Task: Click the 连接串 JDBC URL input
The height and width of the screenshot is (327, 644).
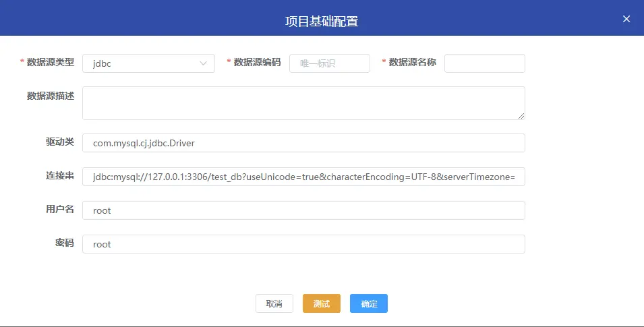Action: 303,177
